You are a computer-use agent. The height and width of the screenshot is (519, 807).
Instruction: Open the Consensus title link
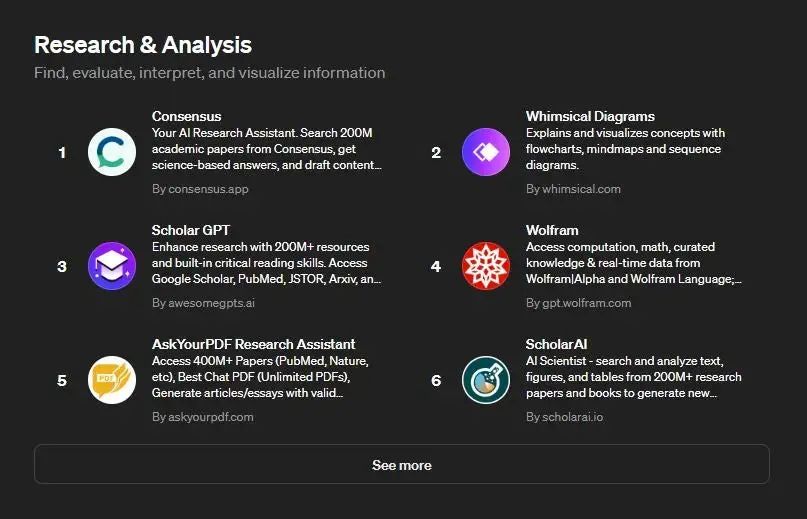[187, 116]
